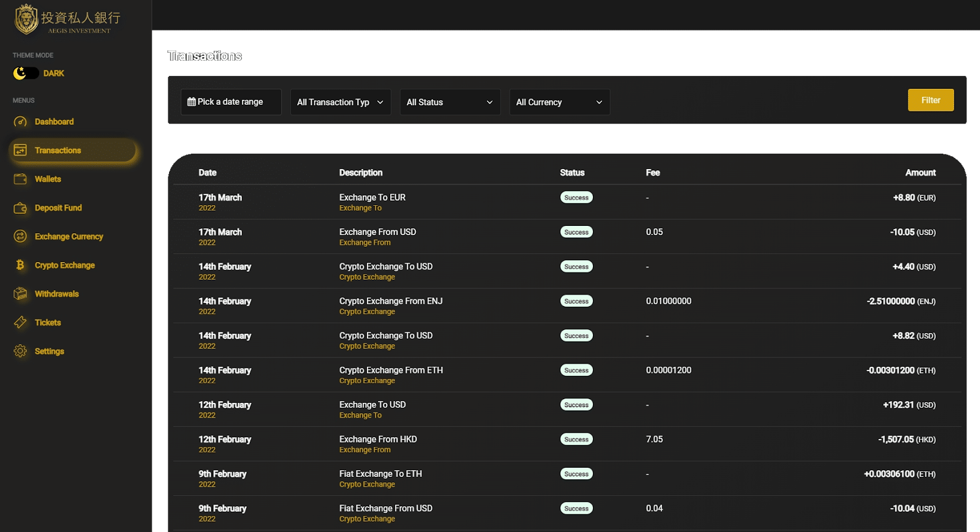Click Success badge for Exchange From USD
Screen dimensions: 980x532
(576, 232)
